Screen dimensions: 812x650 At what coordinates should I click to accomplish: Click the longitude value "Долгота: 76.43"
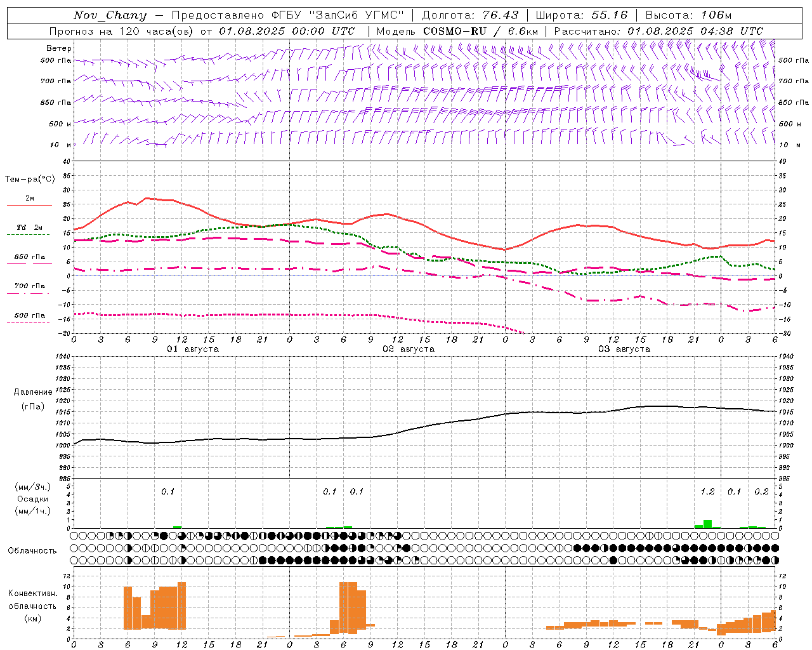[470, 15]
